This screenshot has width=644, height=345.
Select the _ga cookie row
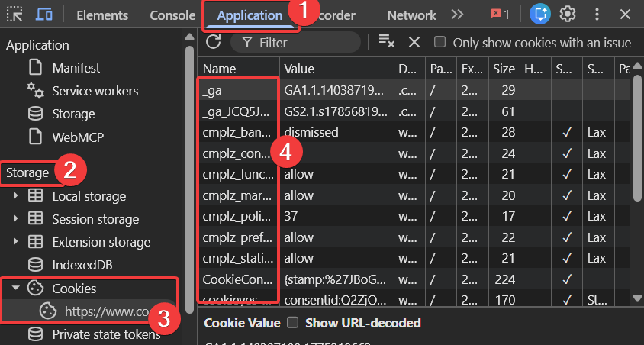point(415,90)
